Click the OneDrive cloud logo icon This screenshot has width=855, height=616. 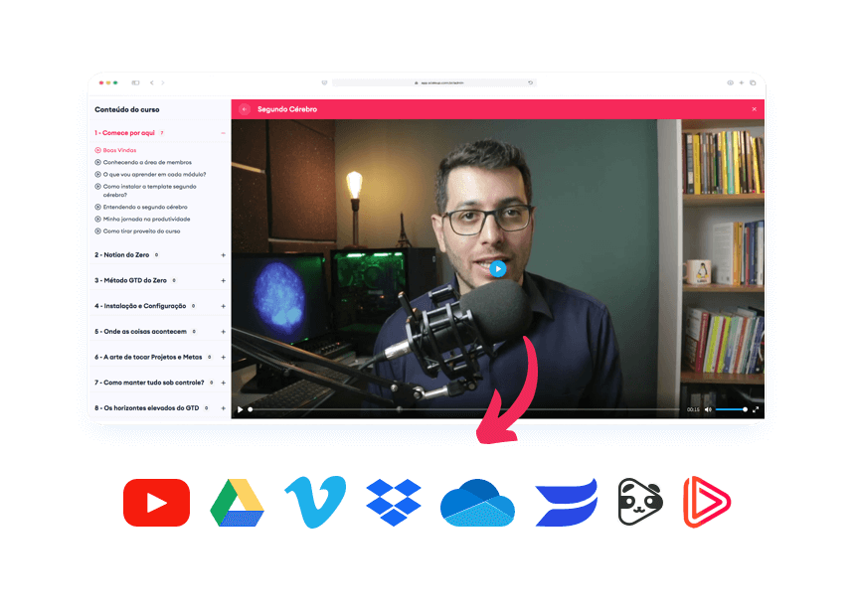[477, 502]
